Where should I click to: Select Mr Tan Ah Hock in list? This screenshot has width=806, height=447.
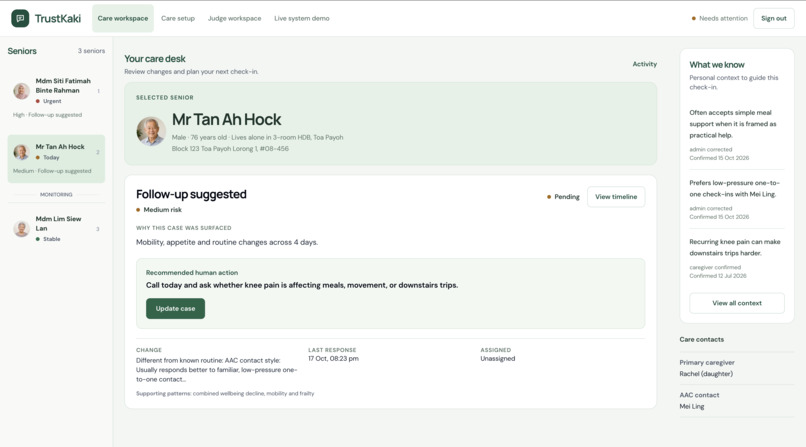tap(56, 159)
